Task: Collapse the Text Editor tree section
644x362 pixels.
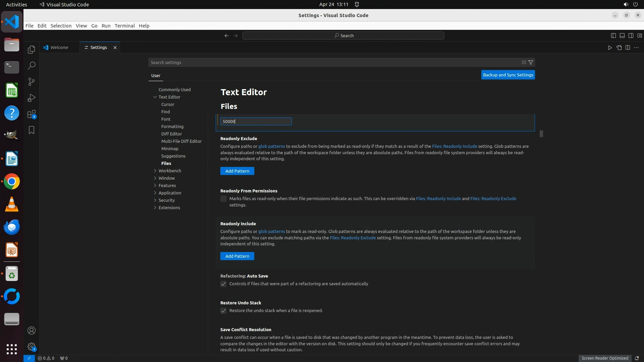Action: click(x=155, y=97)
